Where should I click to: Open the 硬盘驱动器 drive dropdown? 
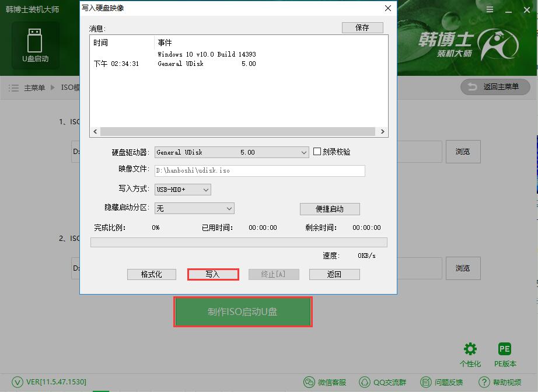tap(304, 152)
